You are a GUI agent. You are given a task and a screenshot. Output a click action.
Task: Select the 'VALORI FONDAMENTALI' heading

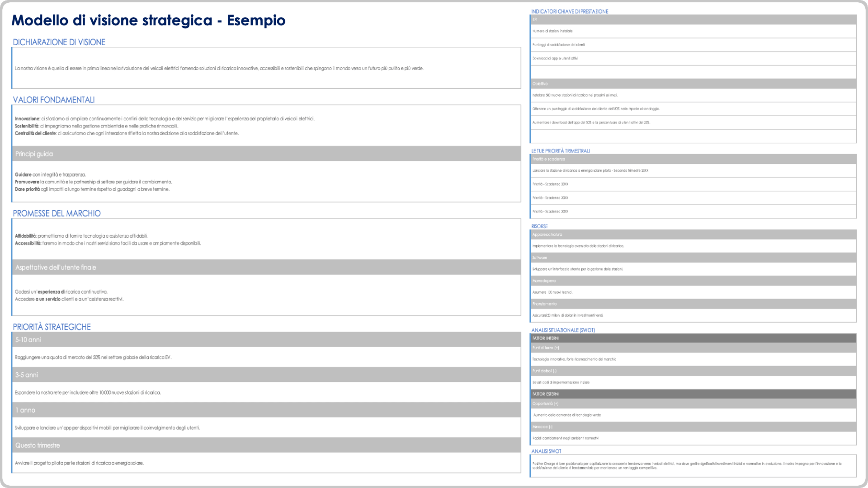click(x=54, y=100)
